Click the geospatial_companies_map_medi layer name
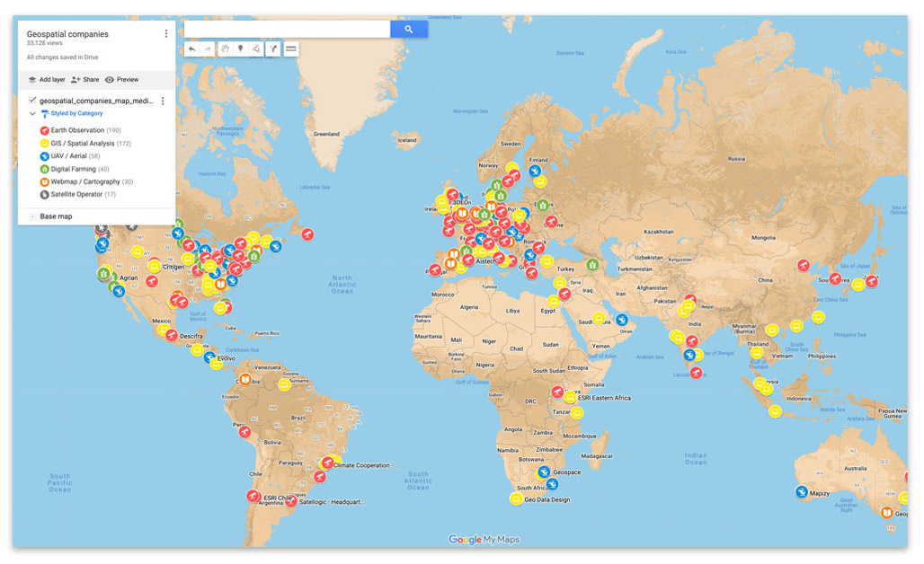Viewport: 924px width, 564px height. [96, 101]
